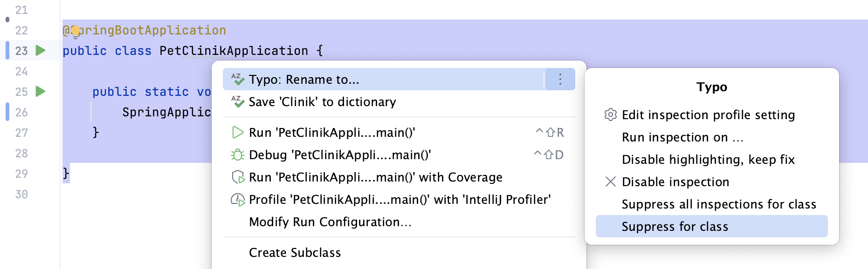868x269 pixels.
Task: Click the green run arrow on line 25
Action: coord(41,91)
